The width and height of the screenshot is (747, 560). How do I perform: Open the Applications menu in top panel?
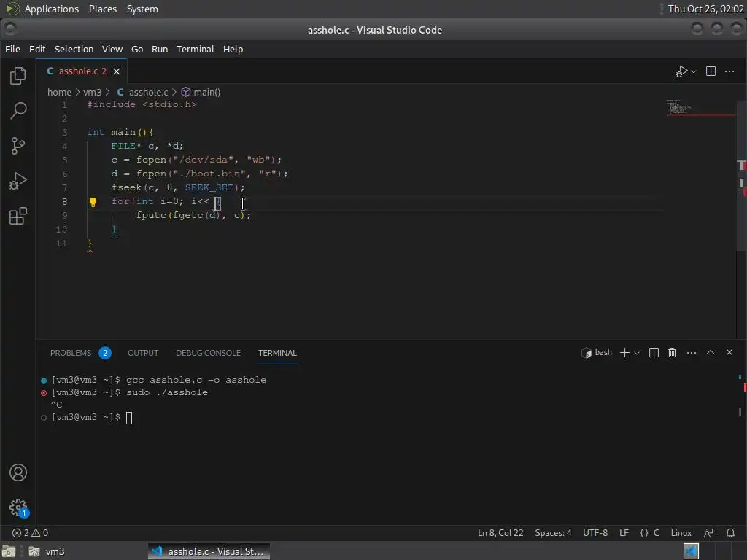click(x=52, y=9)
